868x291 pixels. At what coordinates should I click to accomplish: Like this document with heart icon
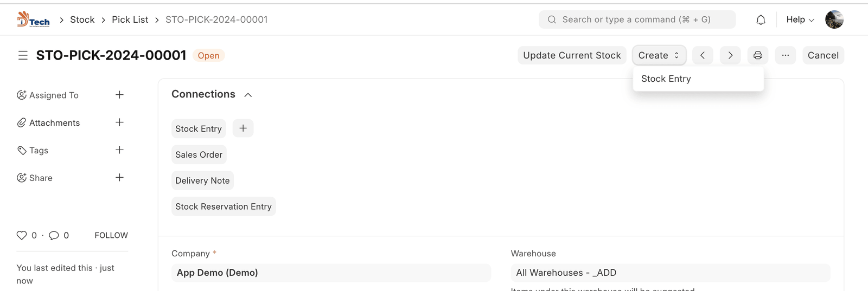(x=22, y=235)
